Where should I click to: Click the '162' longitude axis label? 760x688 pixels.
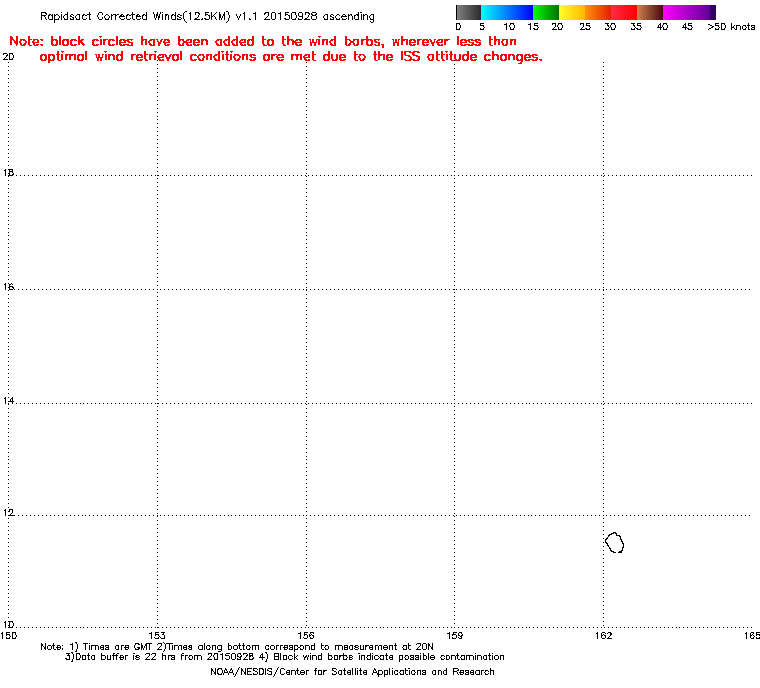(x=603, y=635)
